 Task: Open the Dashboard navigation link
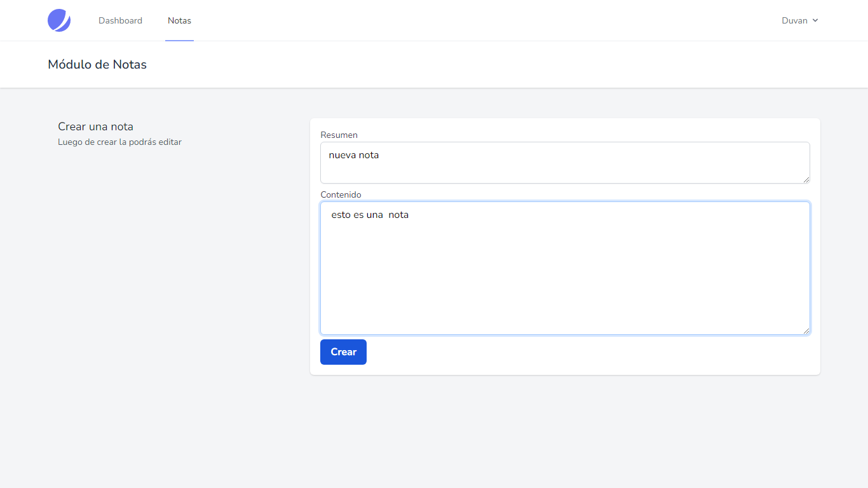pyautogui.click(x=120, y=20)
